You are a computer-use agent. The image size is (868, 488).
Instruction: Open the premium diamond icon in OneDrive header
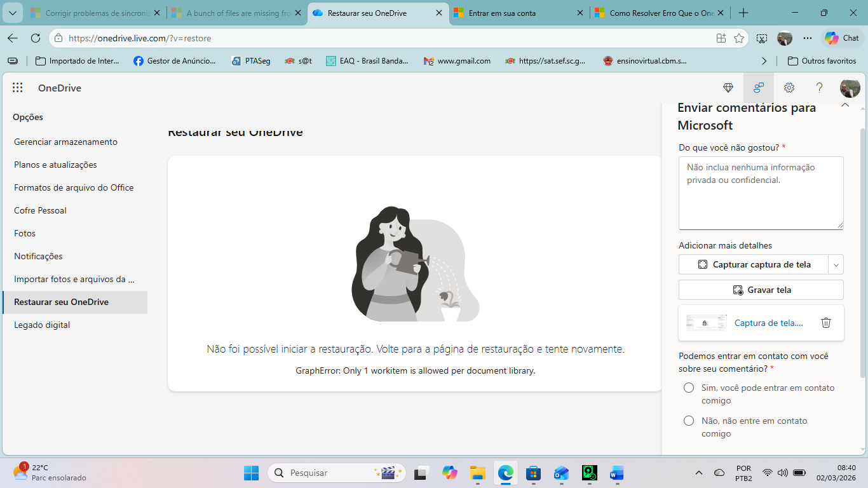(728, 88)
